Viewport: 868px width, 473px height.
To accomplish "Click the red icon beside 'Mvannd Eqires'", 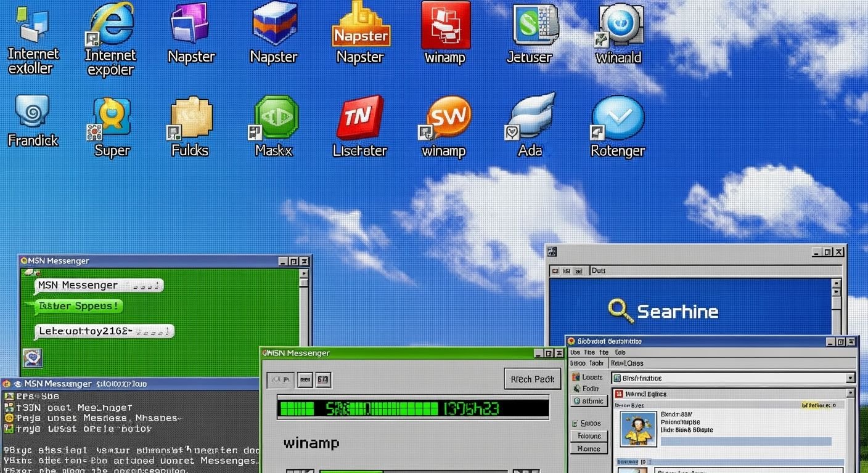I will pos(619,394).
